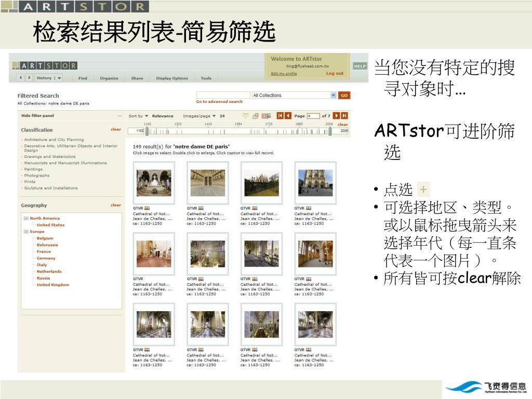Image resolution: width=532 pixels, height=399 pixels.
Task: Go to first results page
Action: click(x=280, y=116)
